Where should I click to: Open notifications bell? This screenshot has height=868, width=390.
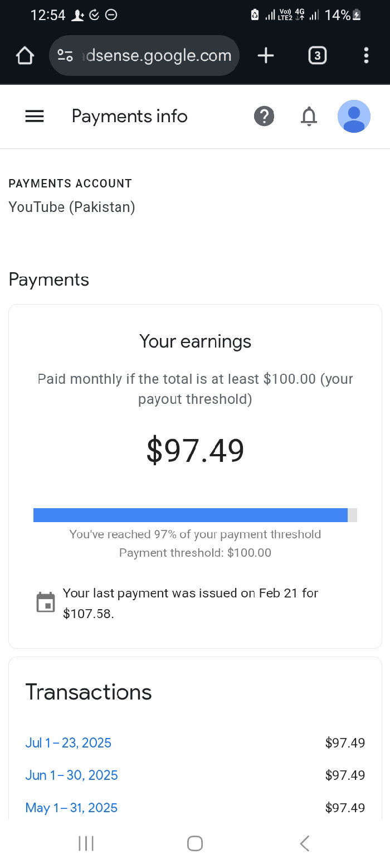click(309, 116)
